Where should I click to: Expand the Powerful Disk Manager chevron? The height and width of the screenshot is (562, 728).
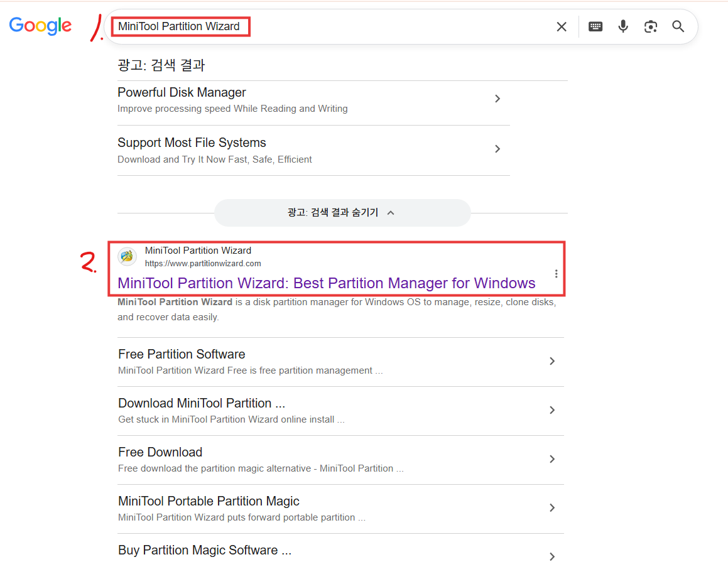pos(497,99)
